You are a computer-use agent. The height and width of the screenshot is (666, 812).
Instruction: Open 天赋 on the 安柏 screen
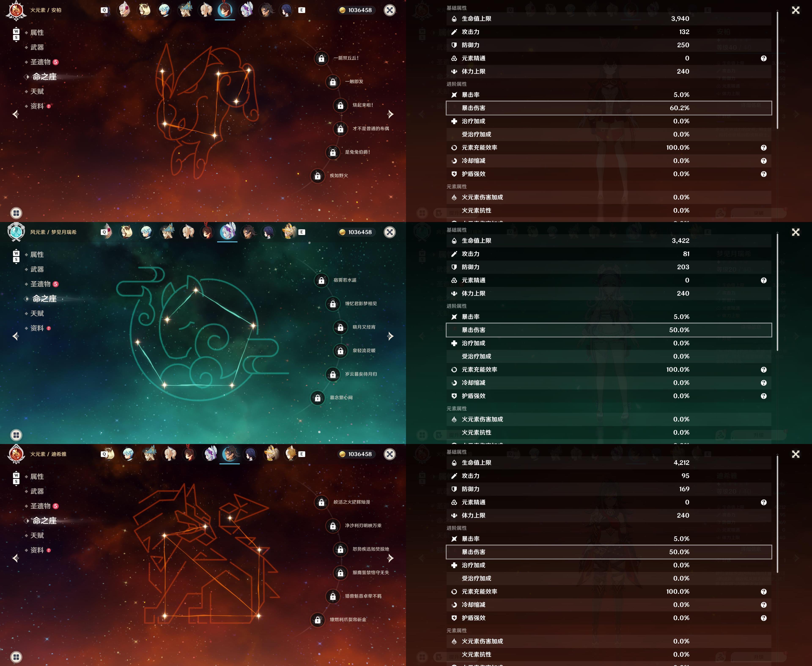(37, 91)
